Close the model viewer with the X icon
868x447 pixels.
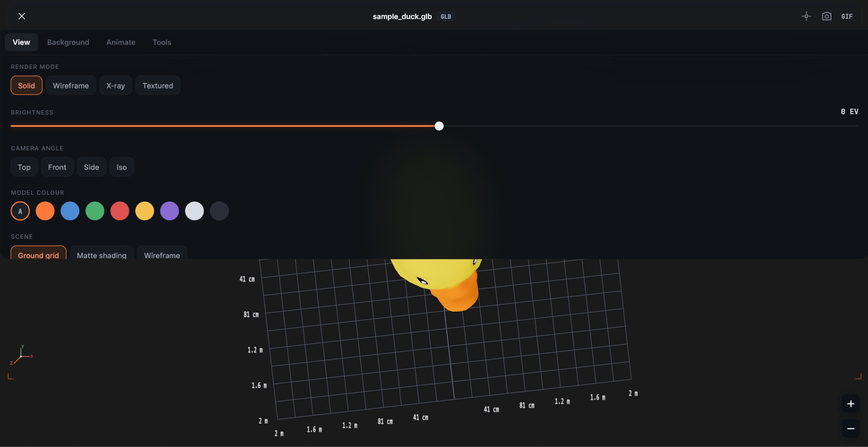coord(22,16)
